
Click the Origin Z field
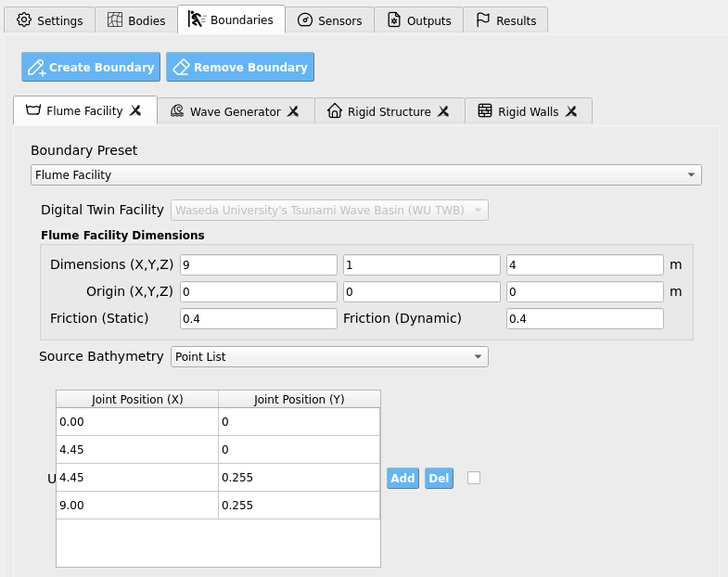pyautogui.click(x=584, y=292)
